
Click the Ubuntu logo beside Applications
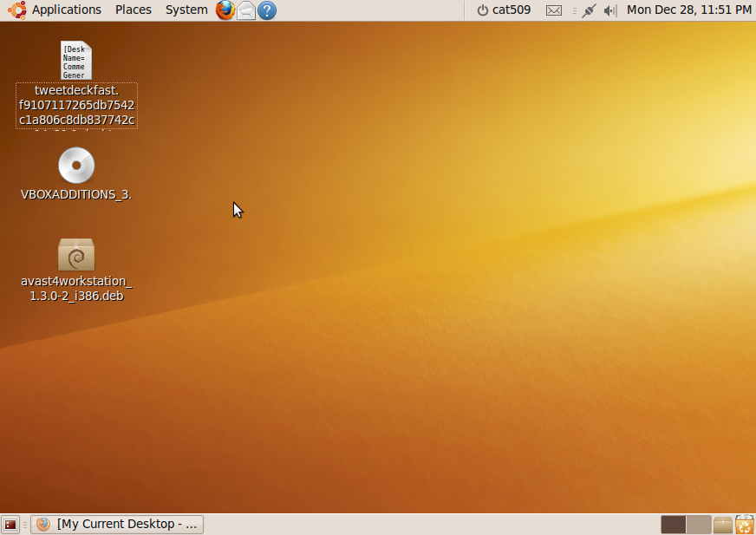pyautogui.click(x=16, y=10)
